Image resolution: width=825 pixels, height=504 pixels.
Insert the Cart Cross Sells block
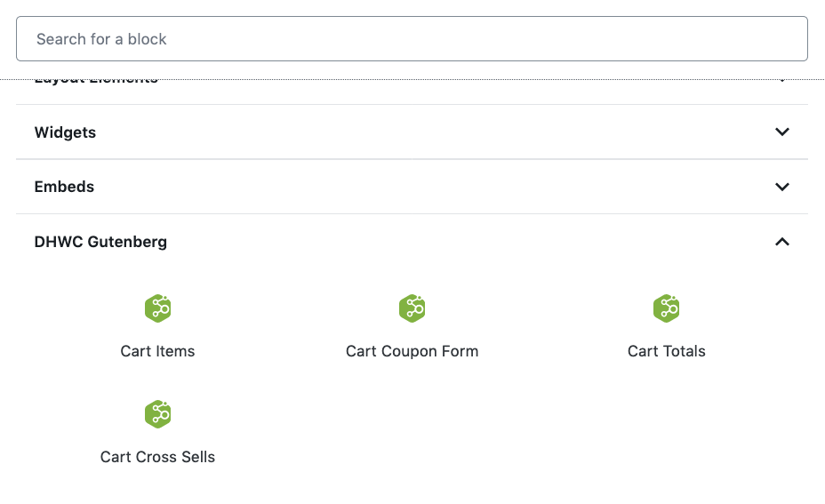coord(157,433)
